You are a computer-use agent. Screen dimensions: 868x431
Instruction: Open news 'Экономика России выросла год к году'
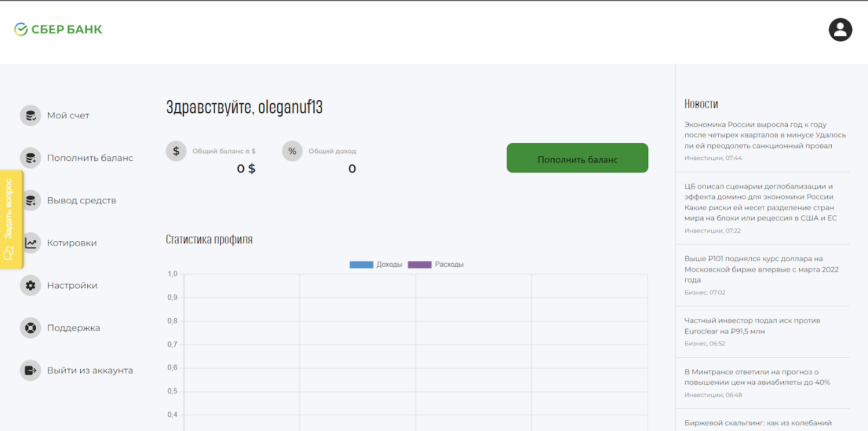765,135
